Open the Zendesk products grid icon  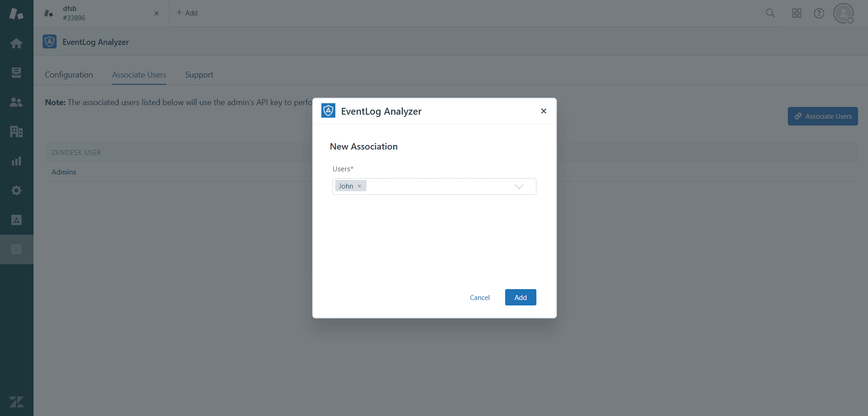797,13
